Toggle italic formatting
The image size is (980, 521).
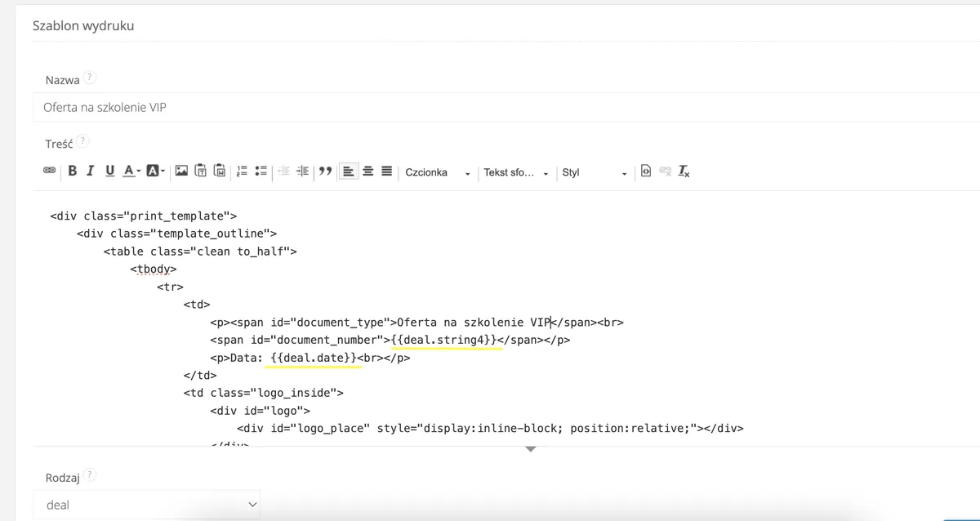(90, 171)
